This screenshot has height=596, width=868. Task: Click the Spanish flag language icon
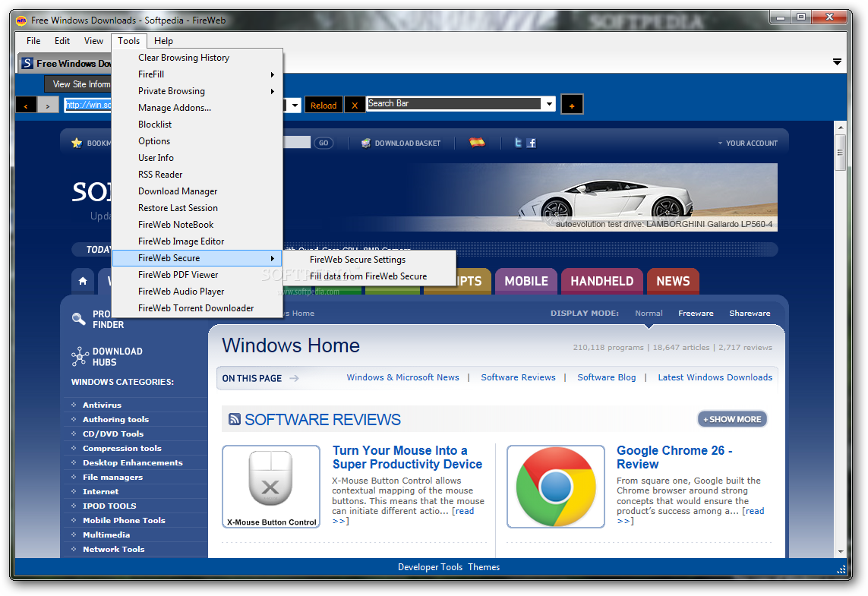coord(477,142)
